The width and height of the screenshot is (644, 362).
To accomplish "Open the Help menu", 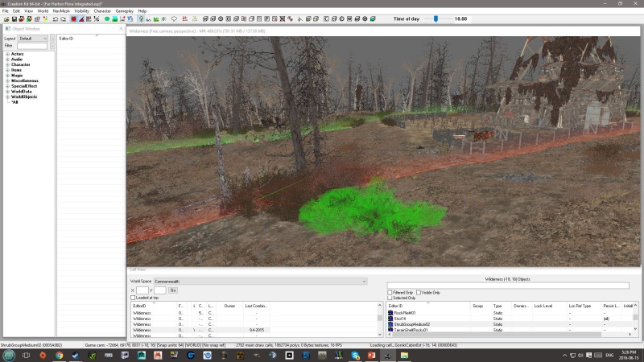I will 142,11.
